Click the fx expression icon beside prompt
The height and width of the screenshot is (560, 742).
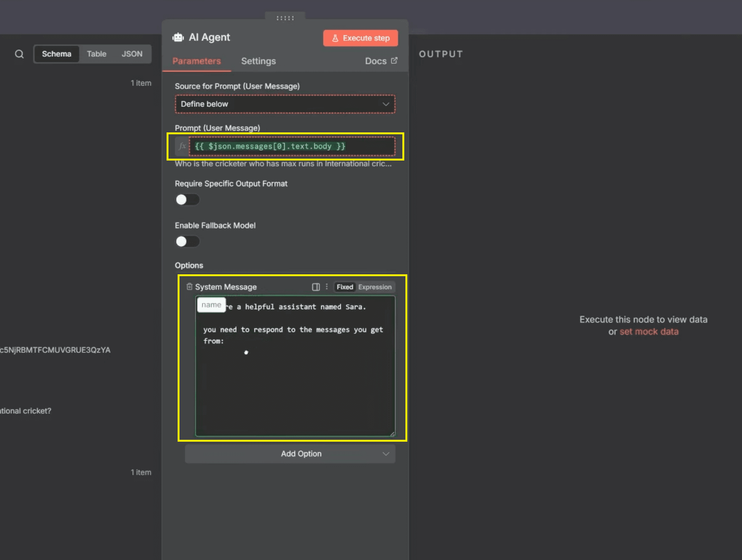tap(182, 146)
